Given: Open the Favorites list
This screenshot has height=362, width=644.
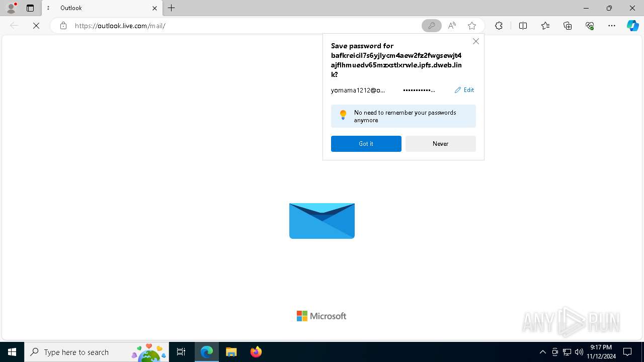Looking at the screenshot, I should click(x=545, y=26).
